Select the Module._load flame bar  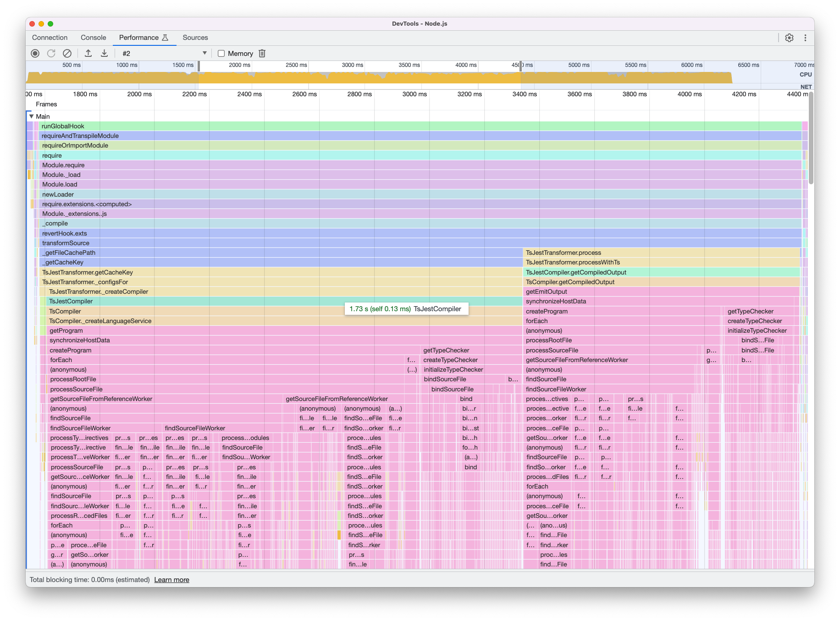point(420,175)
